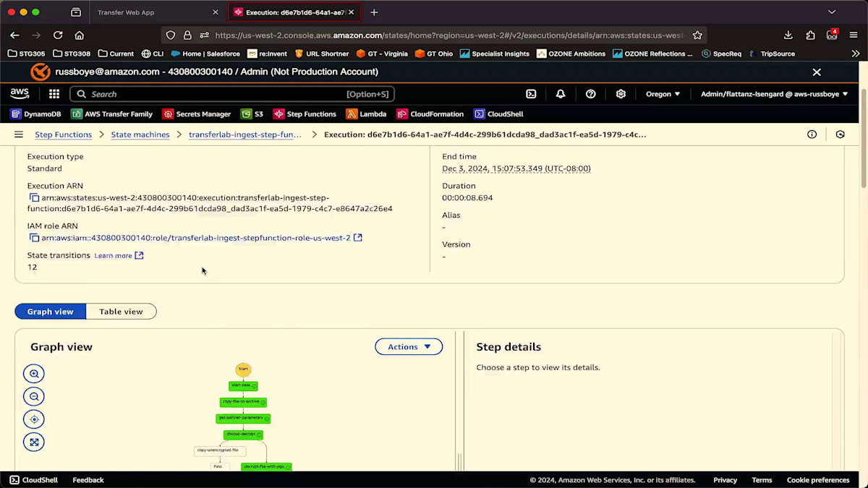
Task: Launch CloudShell from the top navigation icon
Action: click(531, 94)
